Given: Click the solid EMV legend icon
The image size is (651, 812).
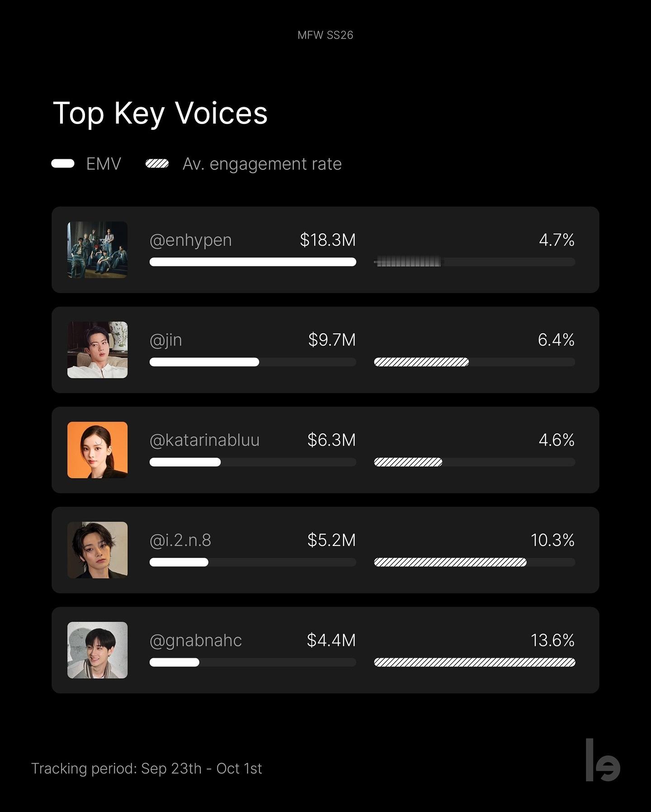Looking at the screenshot, I should click(63, 163).
